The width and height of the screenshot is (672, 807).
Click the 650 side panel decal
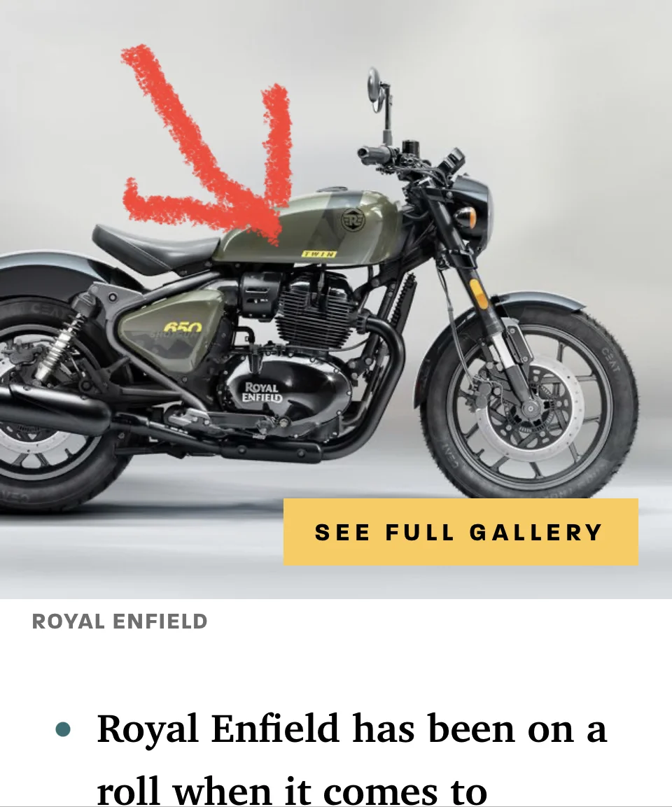pos(183,327)
